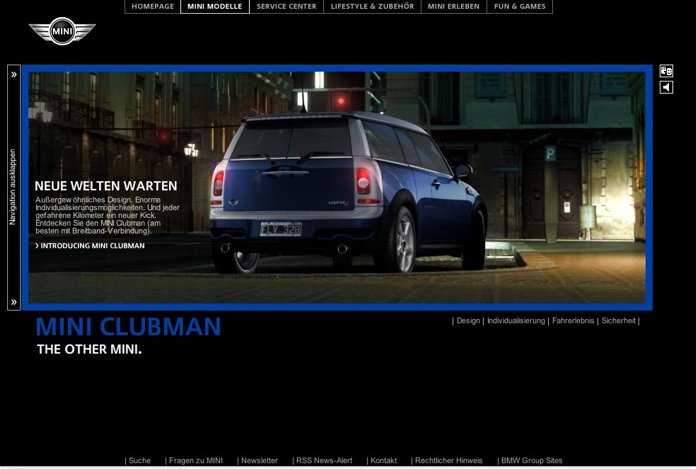Open the HOMEPAGE menu item
The height and width of the screenshot is (469, 696).
152,6
